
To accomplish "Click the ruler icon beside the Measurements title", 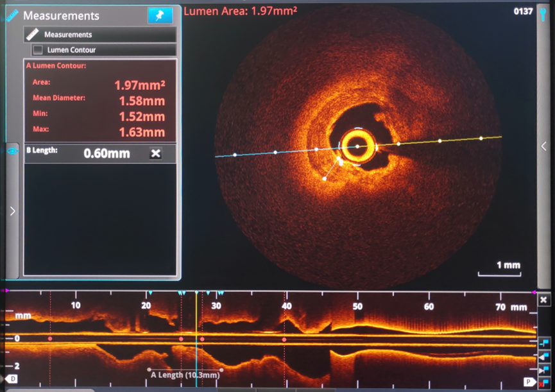I will pos(12,16).
